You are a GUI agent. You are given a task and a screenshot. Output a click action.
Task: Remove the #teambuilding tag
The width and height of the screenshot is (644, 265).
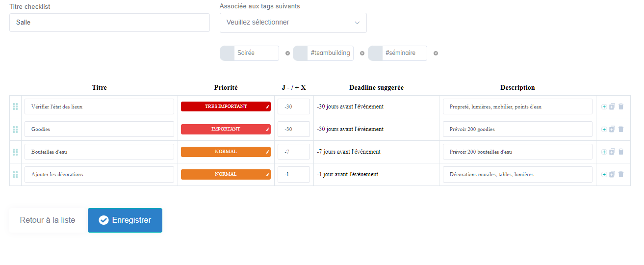pos(362,53)
